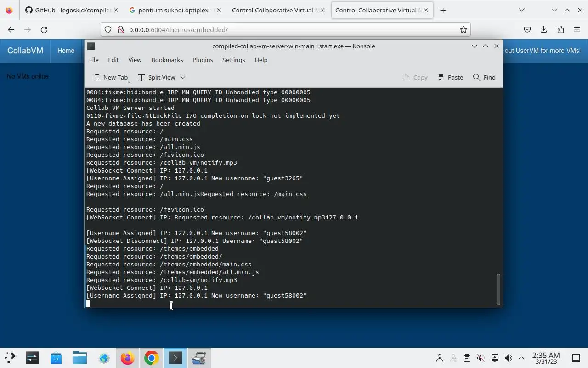The width and height of the screenshot is (588, 368).
Task: Open the Konsole Bookmarks menu
Action: [x=167, y=60]
